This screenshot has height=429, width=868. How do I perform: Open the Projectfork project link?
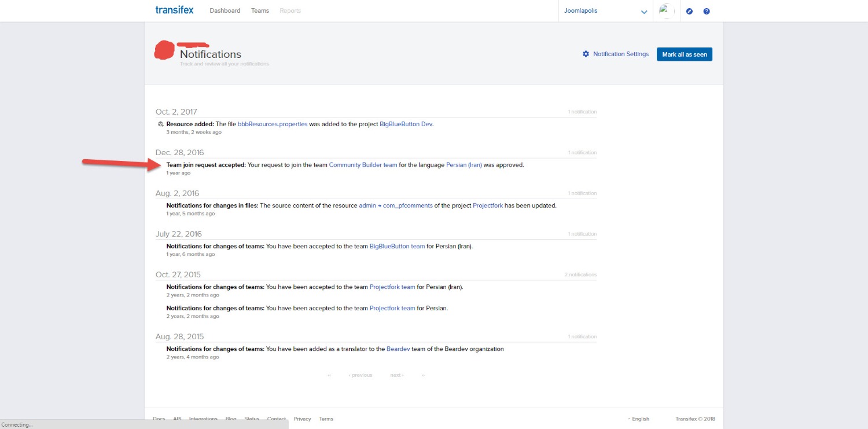(x=488, y=206)
